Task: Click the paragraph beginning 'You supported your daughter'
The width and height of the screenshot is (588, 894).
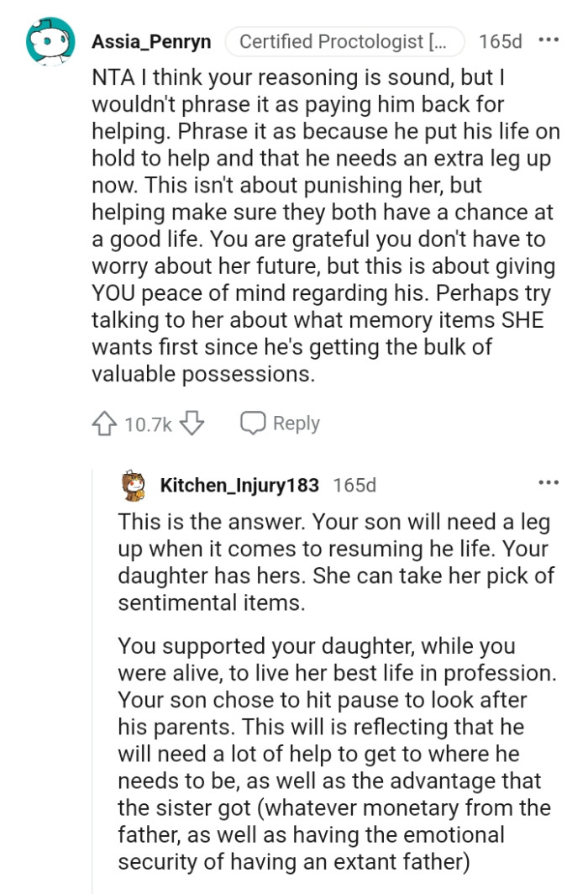Action: click(x=294, y=647)
